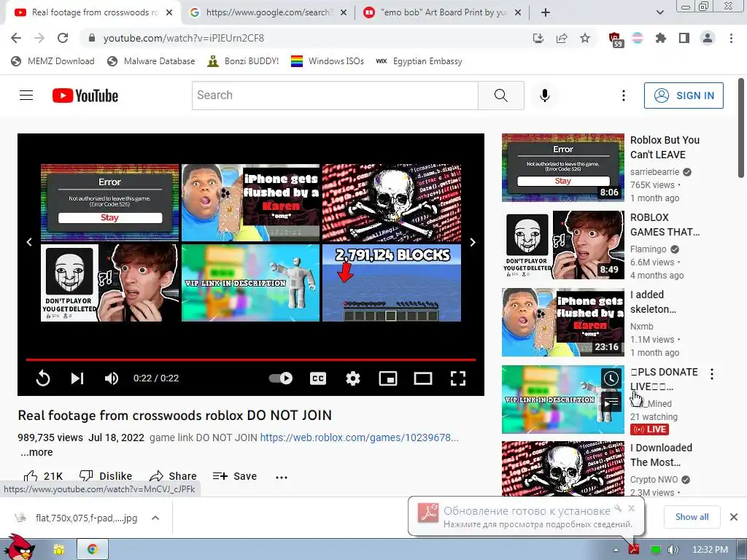Open the web.roblox.com game link
747x560 pixels.
pyautogui.click(x=359, y=437)
